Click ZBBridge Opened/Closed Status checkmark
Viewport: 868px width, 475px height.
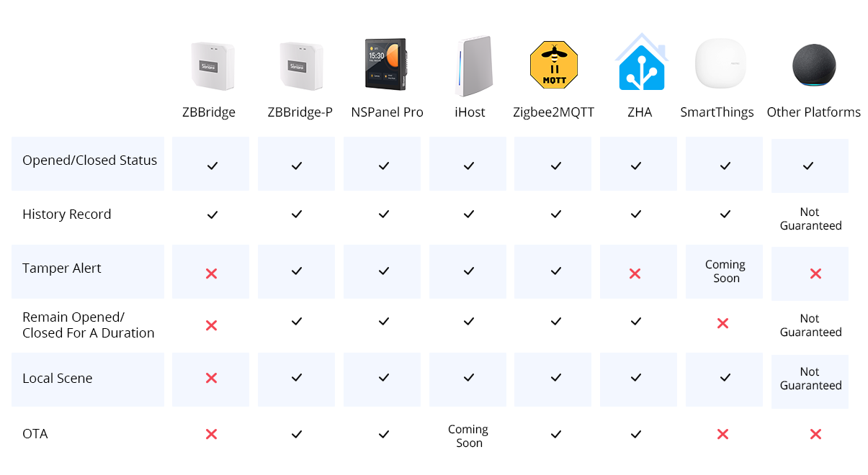[212, 166]
